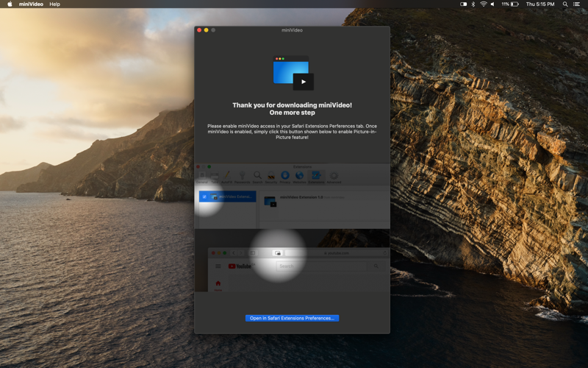Open Notification Center list icon

click(576, 4)
